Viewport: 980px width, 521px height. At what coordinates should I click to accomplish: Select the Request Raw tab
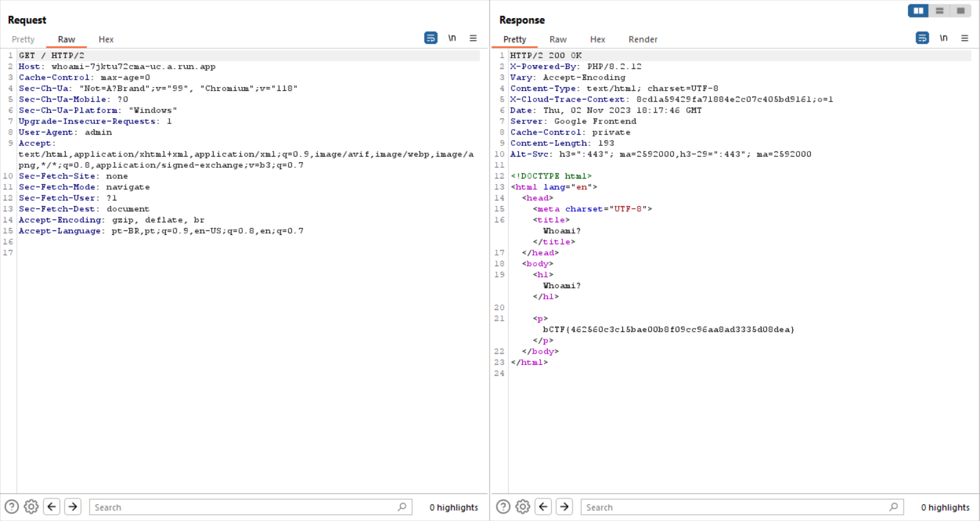coord(66,39)
